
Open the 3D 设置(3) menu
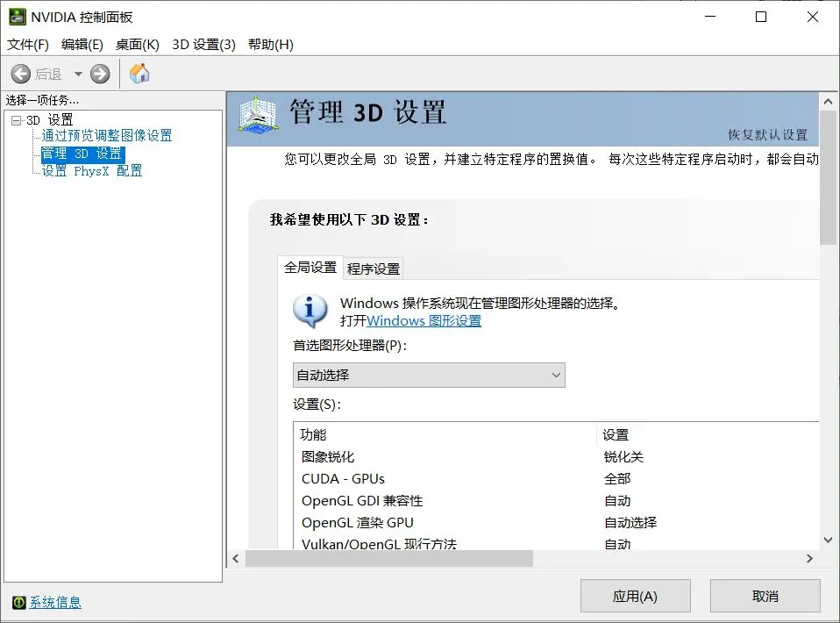203,45
